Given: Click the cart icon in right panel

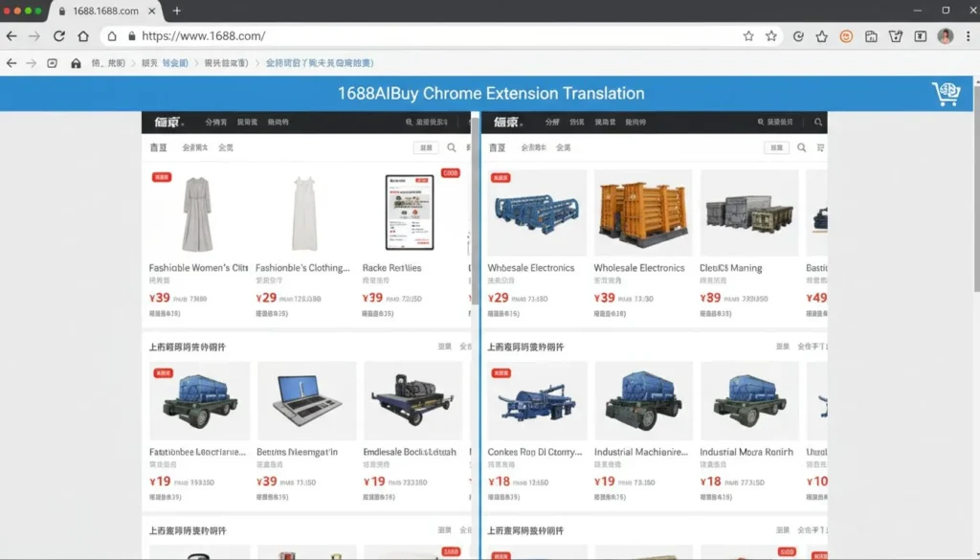Looking at the screenshot, I should tap(820, 147).
